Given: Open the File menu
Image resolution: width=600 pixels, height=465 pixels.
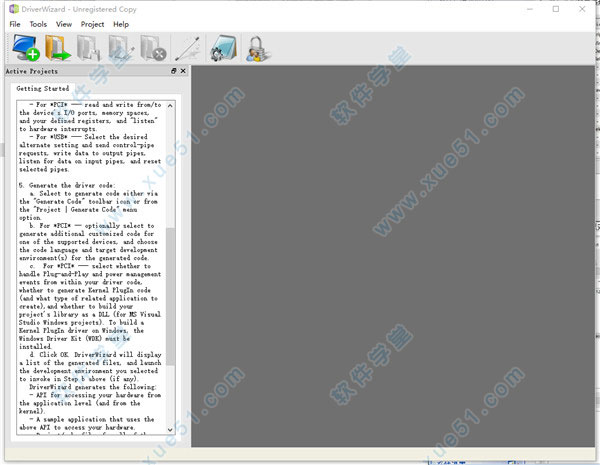Looking at the screenshot, I should [x=15, y=23].
